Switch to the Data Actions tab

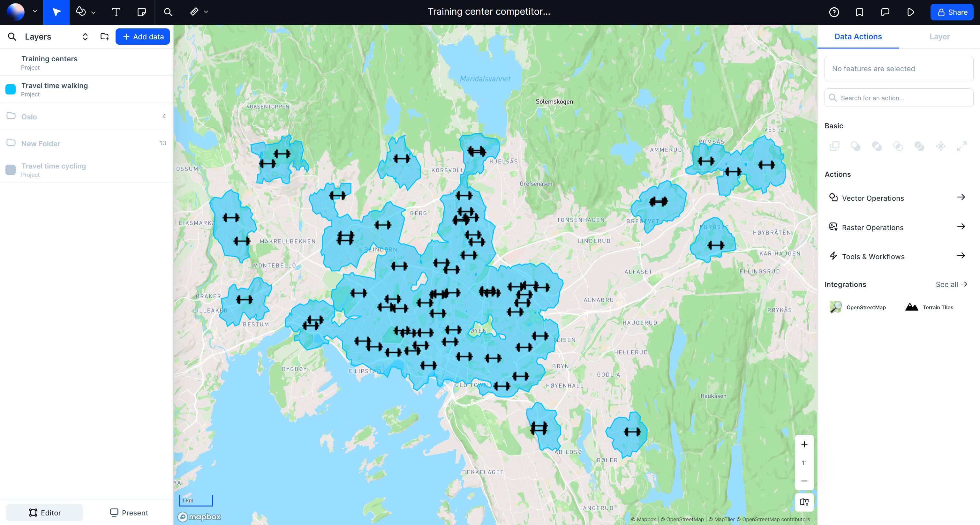[858, 36]
